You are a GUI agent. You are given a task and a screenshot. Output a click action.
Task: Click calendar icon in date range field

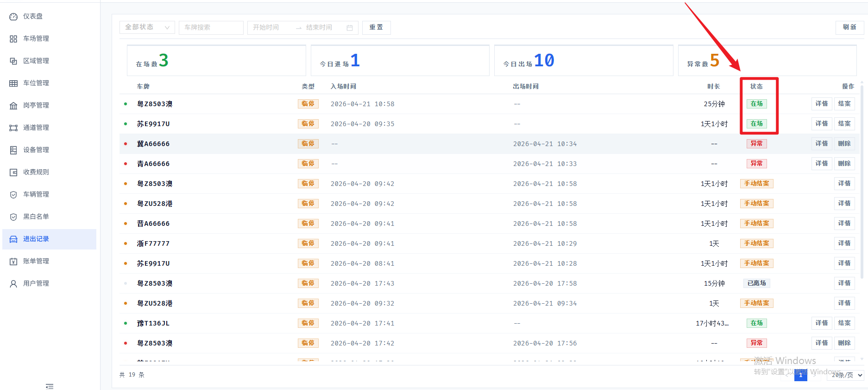(350, 28)
